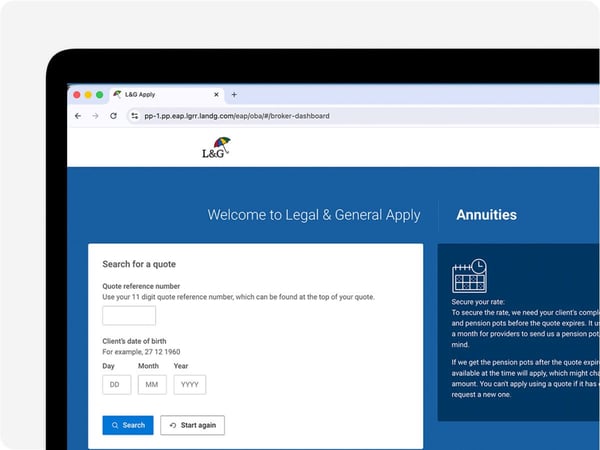Click the L&G umbrella logo

click(217, 148)
